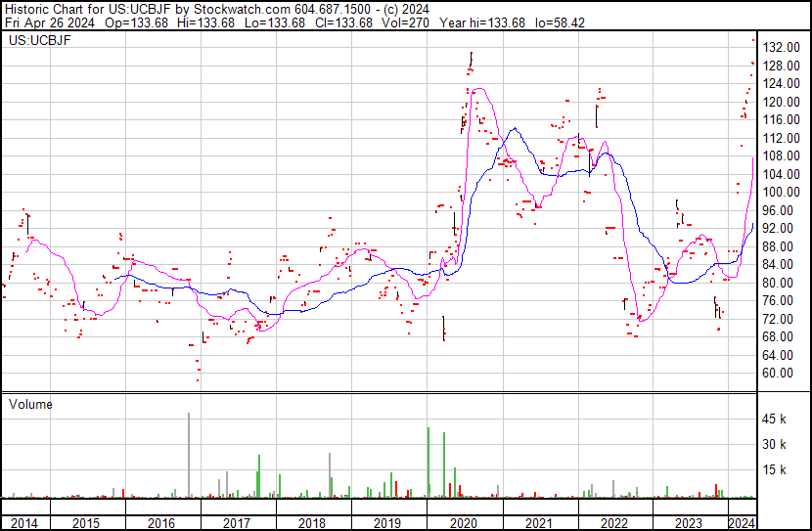Click the 132.00 price axis label
812x531 pixels.
click(x=783, y=48)
